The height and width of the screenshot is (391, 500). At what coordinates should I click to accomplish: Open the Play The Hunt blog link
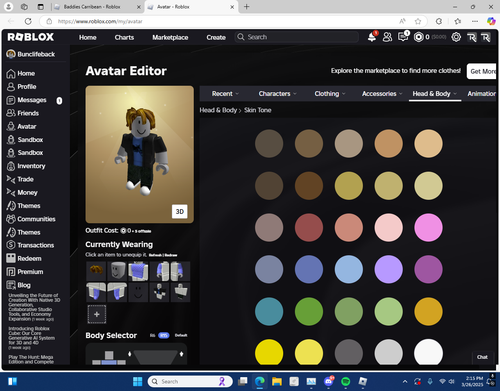31,359
